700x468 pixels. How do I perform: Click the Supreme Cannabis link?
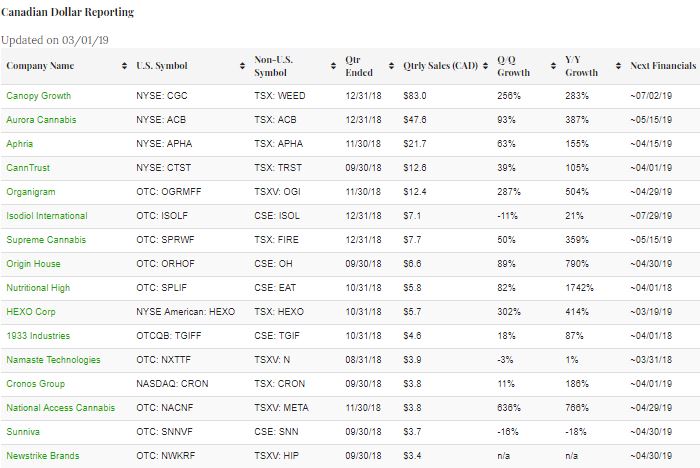click(x=46, y=240)
